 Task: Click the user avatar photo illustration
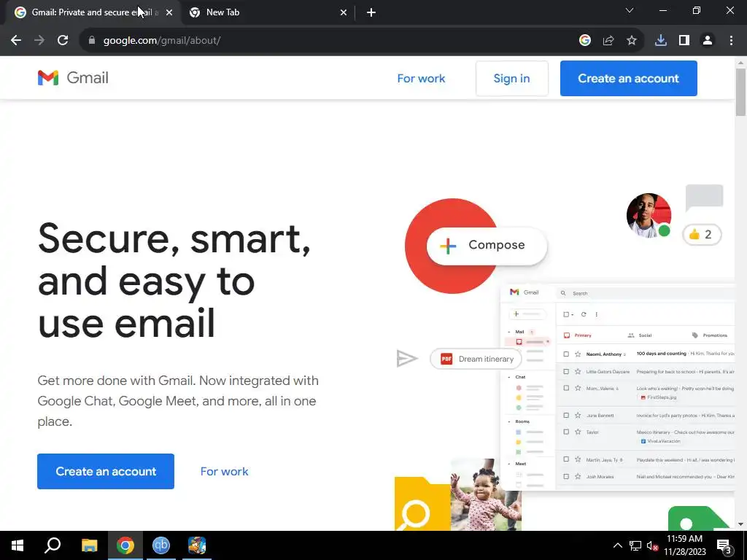pos(649,215)
